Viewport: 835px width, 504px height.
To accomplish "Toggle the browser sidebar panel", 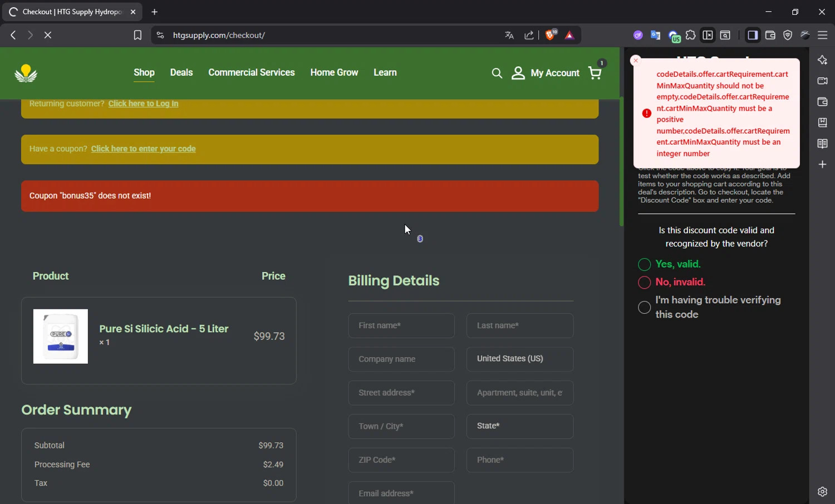I will coord(753,35).
